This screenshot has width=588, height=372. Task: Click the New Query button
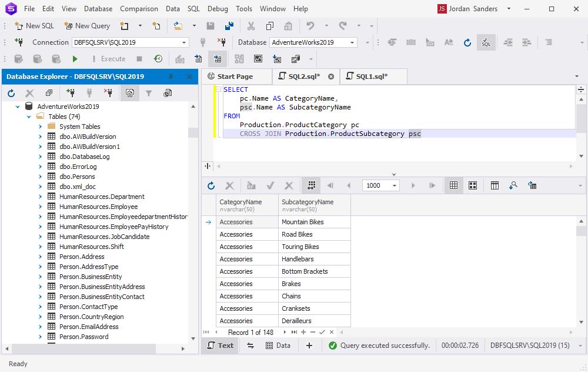click(87, 26)
